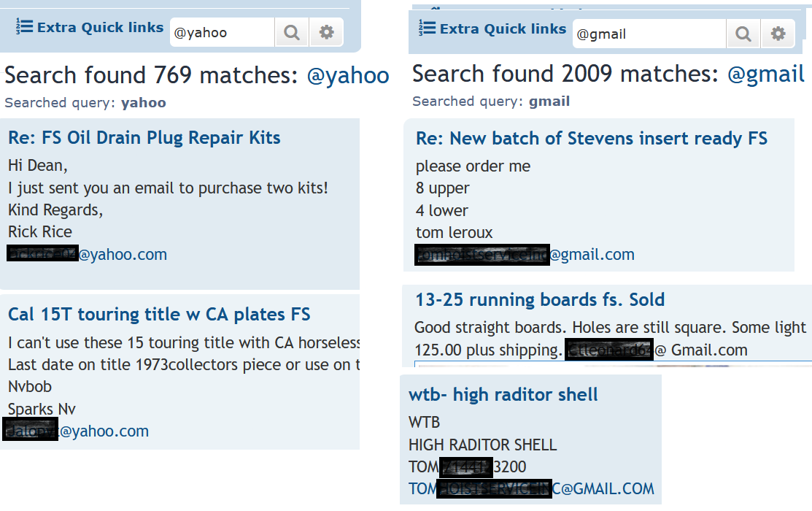Viewport: 812px width, 511px height.
Task: Click the @gmail link in the search results heading
Action: click(765, 74)
